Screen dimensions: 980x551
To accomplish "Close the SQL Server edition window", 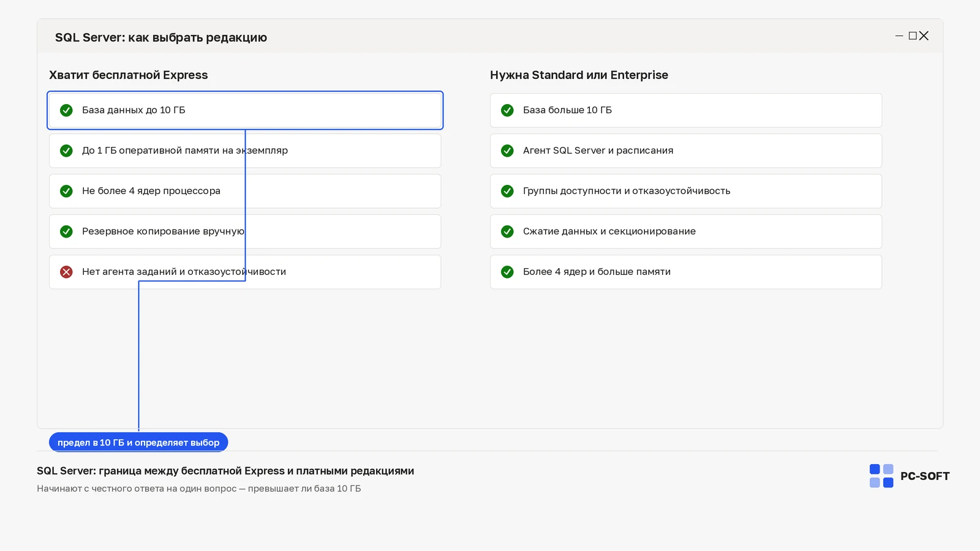I will point(924,36).
